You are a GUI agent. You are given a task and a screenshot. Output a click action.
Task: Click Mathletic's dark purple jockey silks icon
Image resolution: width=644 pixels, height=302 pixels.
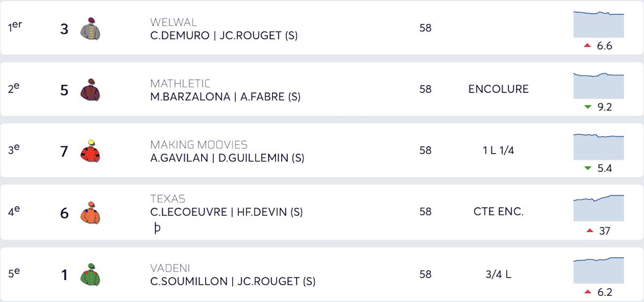point(90,90)
